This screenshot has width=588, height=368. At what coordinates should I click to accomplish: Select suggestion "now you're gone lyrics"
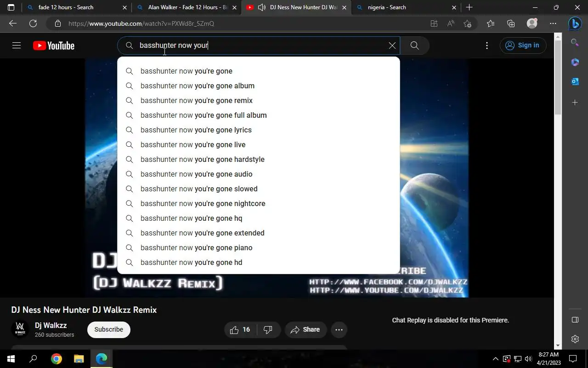(x=259, y=130)
